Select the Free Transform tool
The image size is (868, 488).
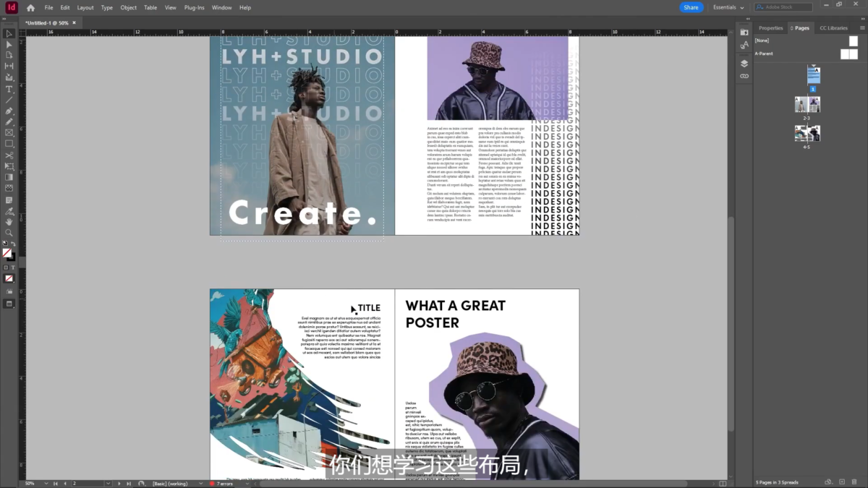9,166
